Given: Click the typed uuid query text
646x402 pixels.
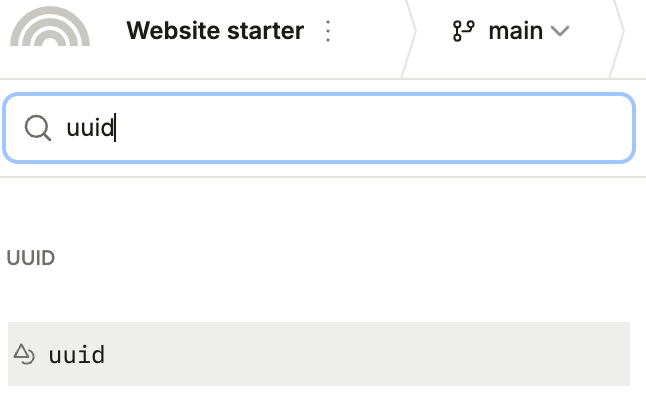Looking at the screenshot, I should coord(91,128).
